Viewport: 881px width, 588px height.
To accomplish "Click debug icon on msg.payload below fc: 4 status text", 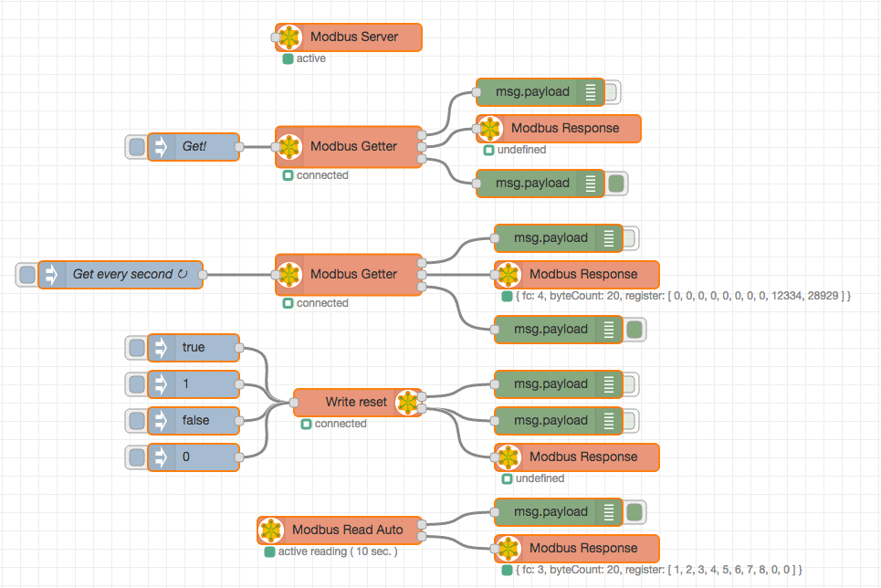I will click(x=609, y=330).
